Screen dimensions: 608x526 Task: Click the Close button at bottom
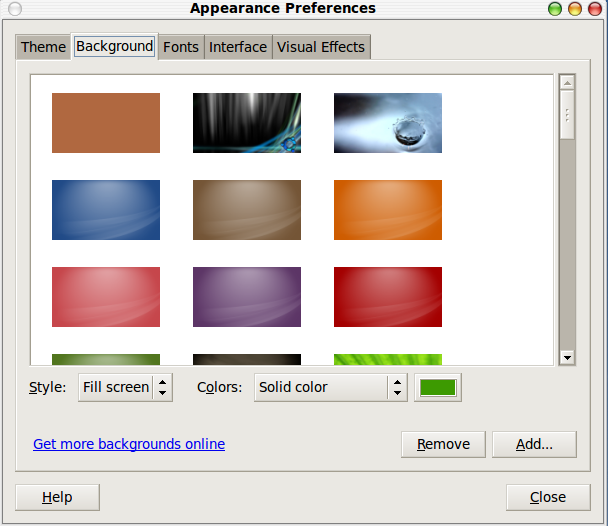(x=548, y=497)
